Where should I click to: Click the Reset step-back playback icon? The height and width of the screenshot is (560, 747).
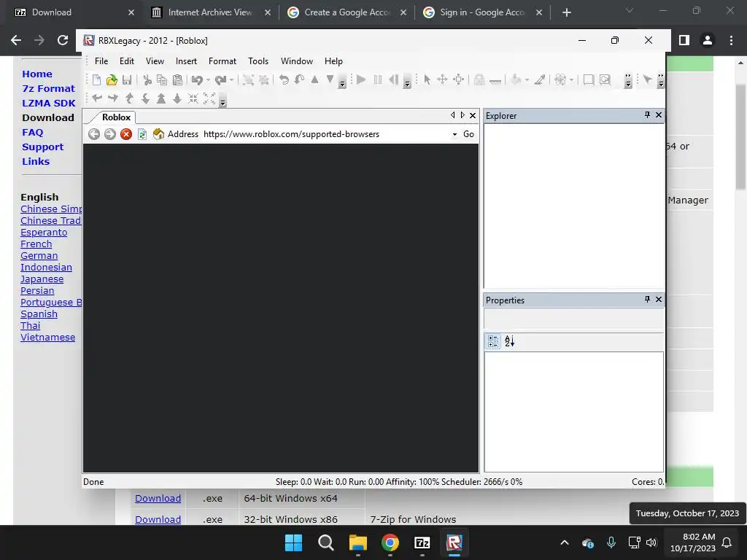(x=393, y=79)
